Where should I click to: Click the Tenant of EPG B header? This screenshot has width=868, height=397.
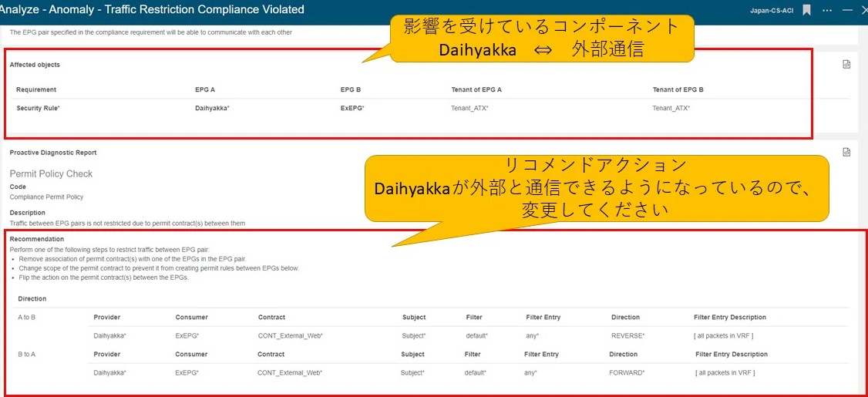pyautogui.click(x=678, y=89)
